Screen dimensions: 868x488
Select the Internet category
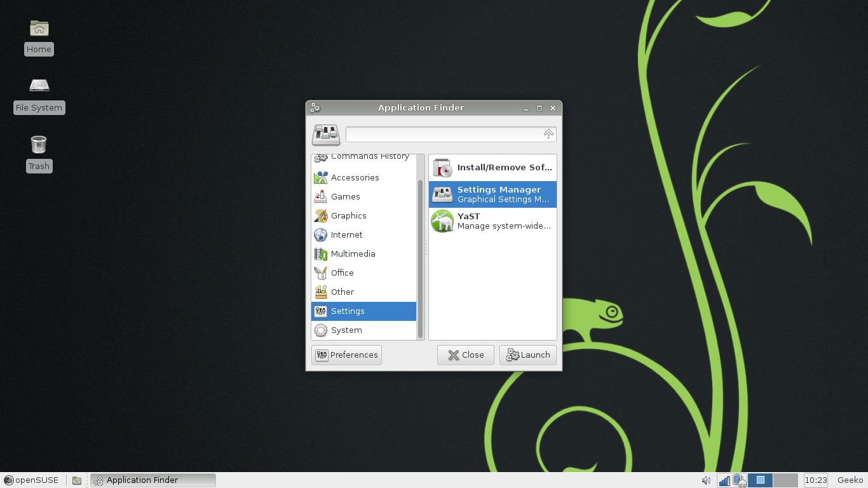click(347, 234)
